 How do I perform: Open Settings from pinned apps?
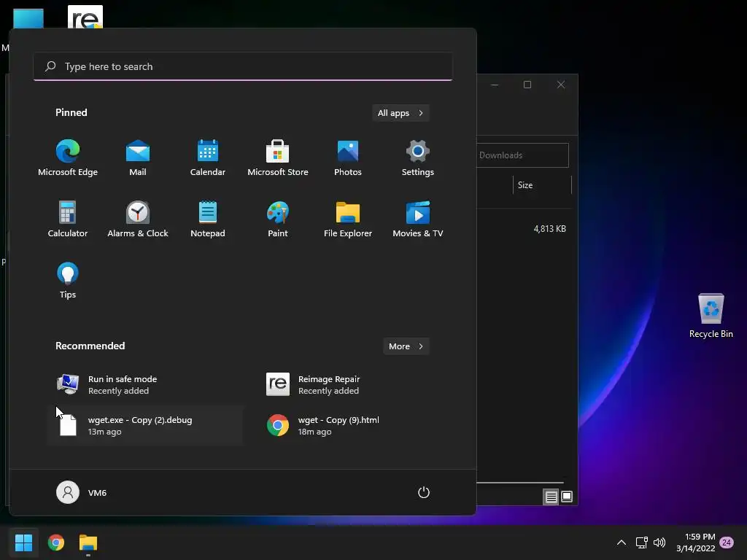[418, 158]
